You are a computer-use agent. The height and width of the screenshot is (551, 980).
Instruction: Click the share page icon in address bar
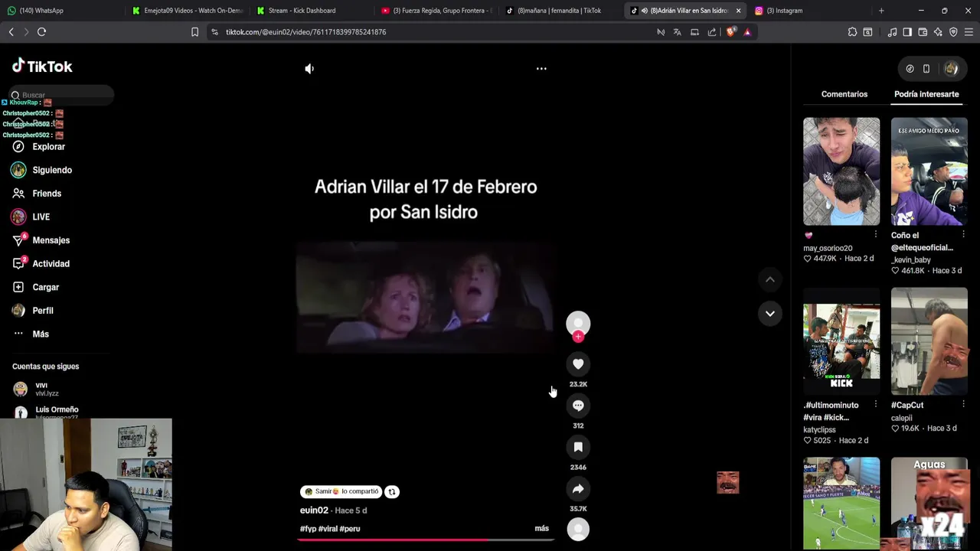click(712, 32)
